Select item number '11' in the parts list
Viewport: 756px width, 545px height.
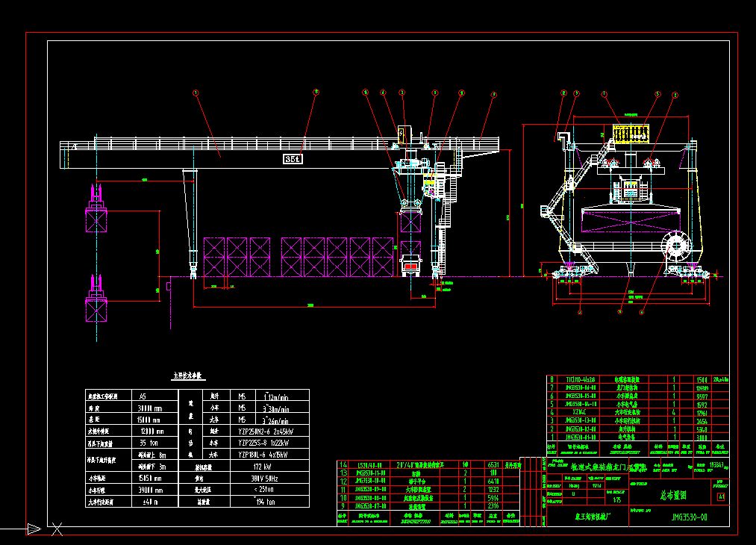(343, 490)
